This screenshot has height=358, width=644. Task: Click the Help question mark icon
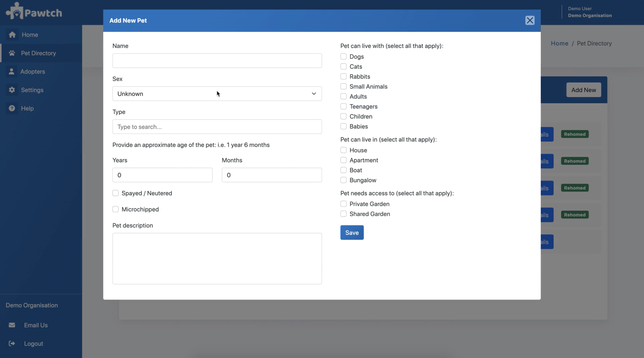coord(12,108)
